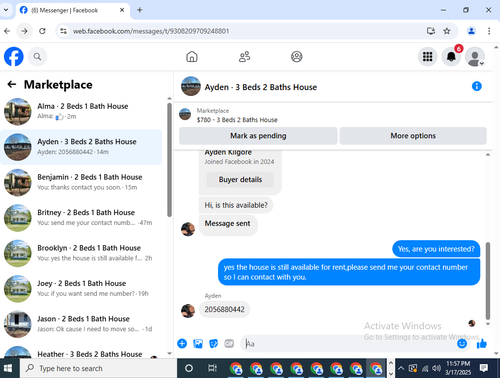
Task: Open the Windows Start menu
Action: point(8,368)
